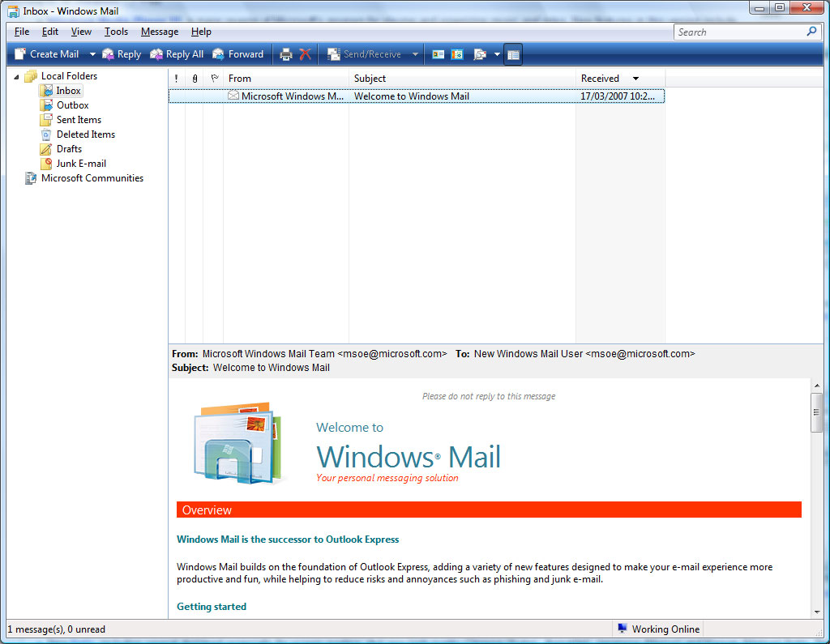Click the search magnifier icon
The image size is (830, 644).
[811, 32]
